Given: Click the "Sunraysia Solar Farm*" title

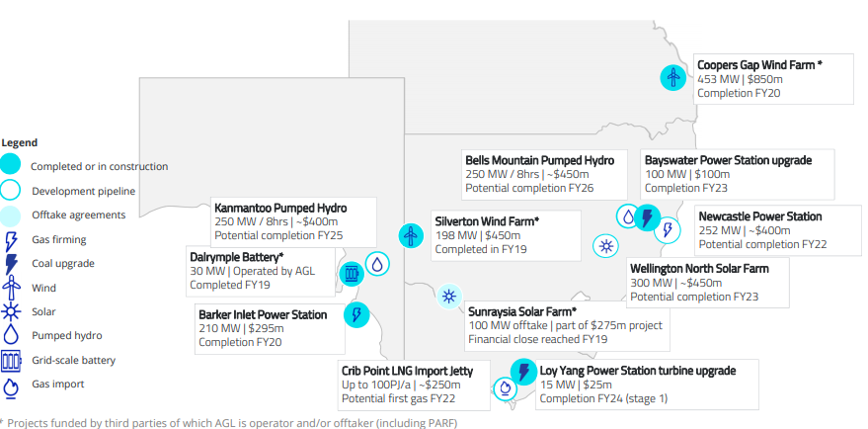Looking at the screenshot, I should pyautogui.click(x=522, y=311).
